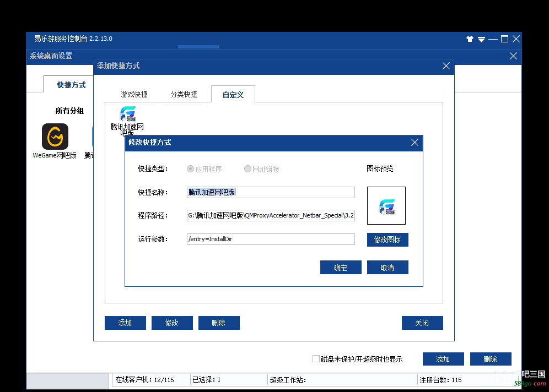Choose the 网址链接 radio button
This screenshot has width=549, height=392.
[x=262, y=169]
